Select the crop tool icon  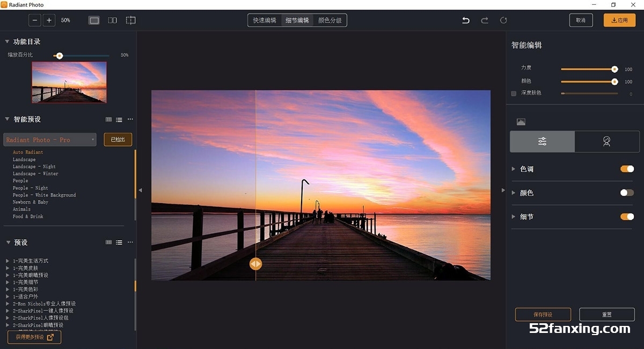click(130, 20)
